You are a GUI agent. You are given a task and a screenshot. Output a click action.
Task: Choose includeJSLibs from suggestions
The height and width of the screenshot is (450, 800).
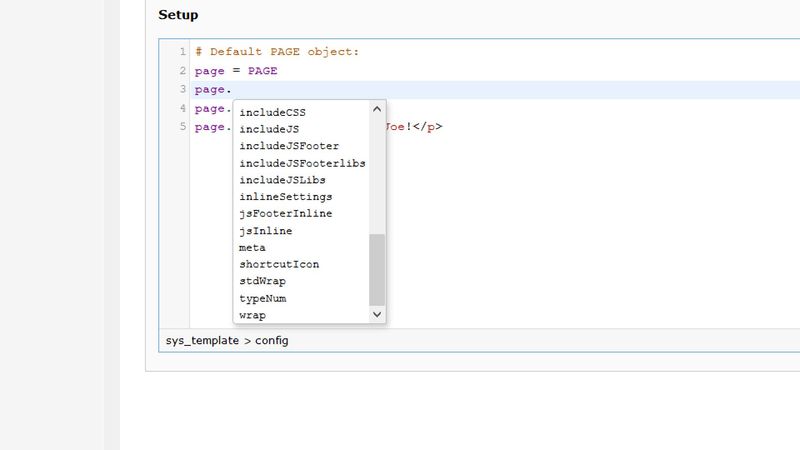coord(282,180)
